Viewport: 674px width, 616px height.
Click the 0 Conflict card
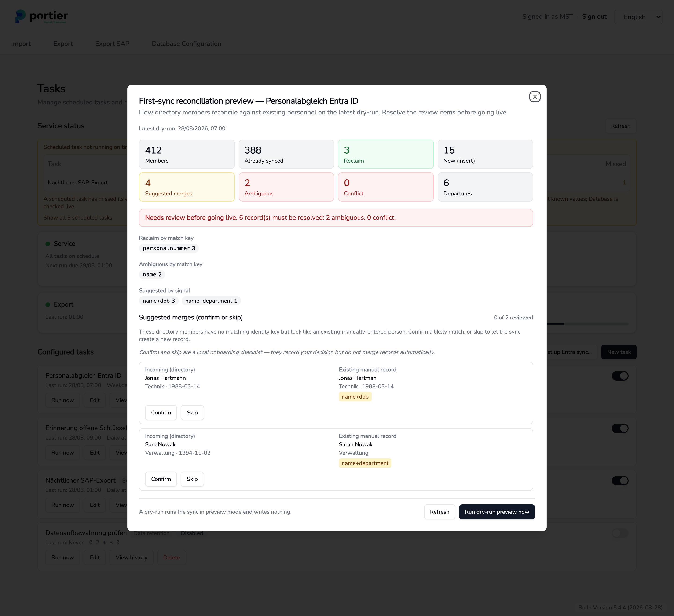click(386, 187)
